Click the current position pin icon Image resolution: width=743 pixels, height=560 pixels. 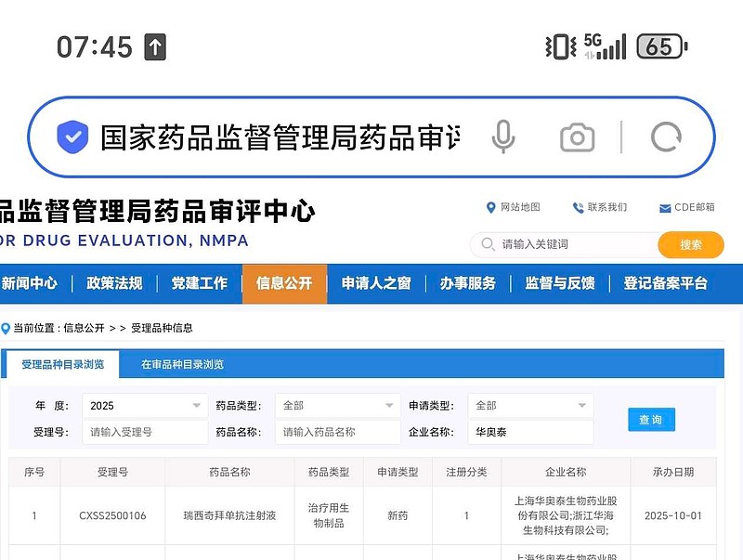tap(6, 329)
